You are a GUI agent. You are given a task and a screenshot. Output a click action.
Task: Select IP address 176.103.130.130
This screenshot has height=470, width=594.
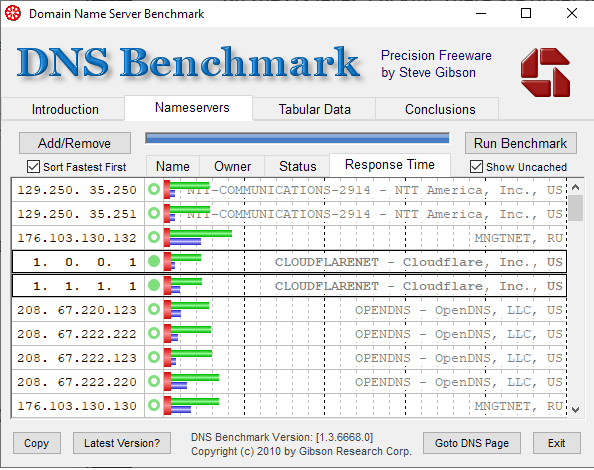click(x=77, y=406)
